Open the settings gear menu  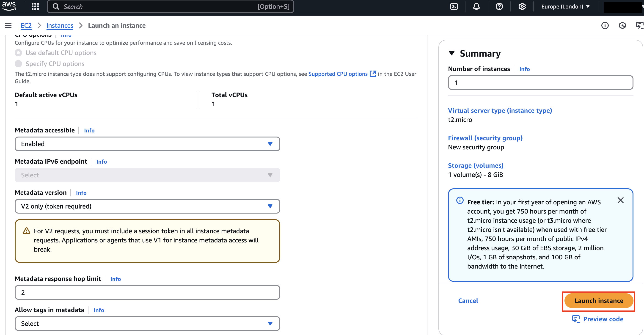tap(522, 6)
